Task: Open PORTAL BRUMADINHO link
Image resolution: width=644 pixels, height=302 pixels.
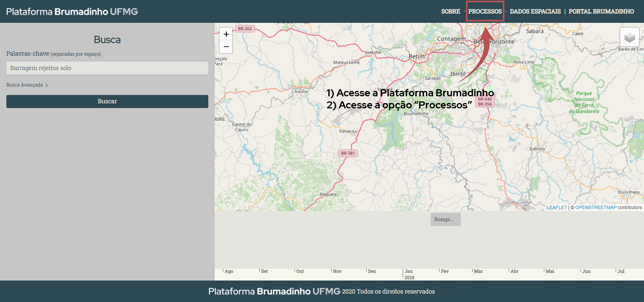Action: tap(601, 11)
